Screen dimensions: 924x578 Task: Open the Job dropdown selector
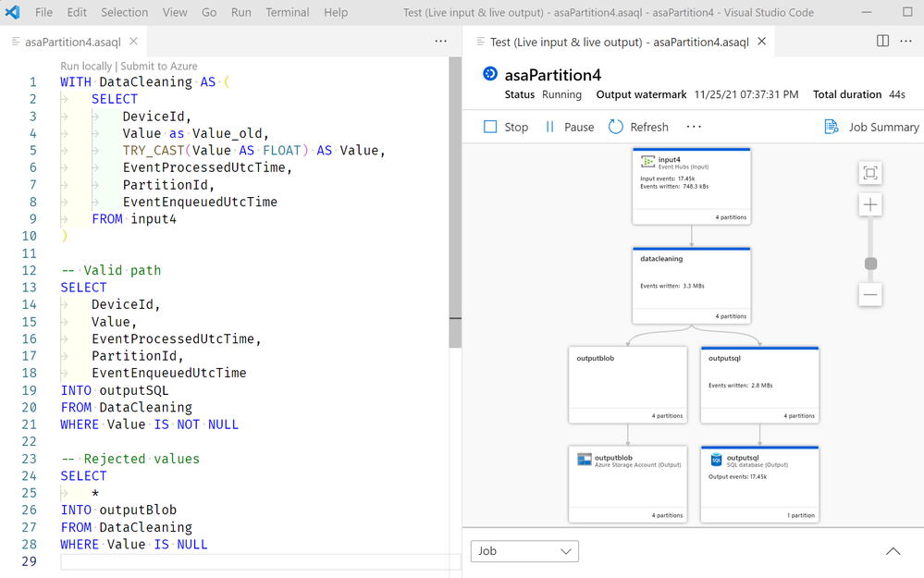pos(524,551)
